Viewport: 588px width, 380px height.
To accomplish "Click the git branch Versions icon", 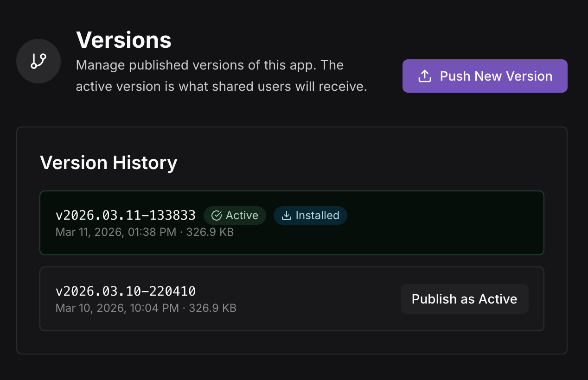I will [x=38, y=61].
